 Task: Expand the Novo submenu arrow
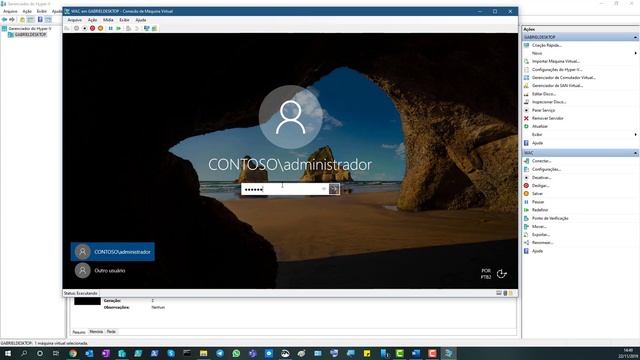636,53
